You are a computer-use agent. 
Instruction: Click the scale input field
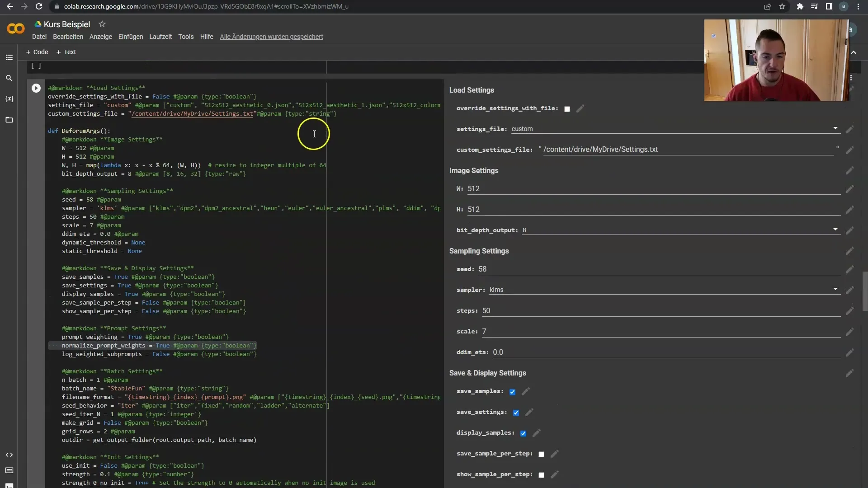(x=661, y=332)
